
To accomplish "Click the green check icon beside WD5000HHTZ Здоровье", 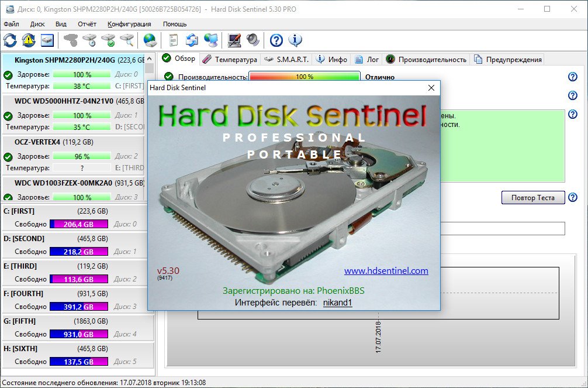I will pyautogui.click(x=8, y=116).
